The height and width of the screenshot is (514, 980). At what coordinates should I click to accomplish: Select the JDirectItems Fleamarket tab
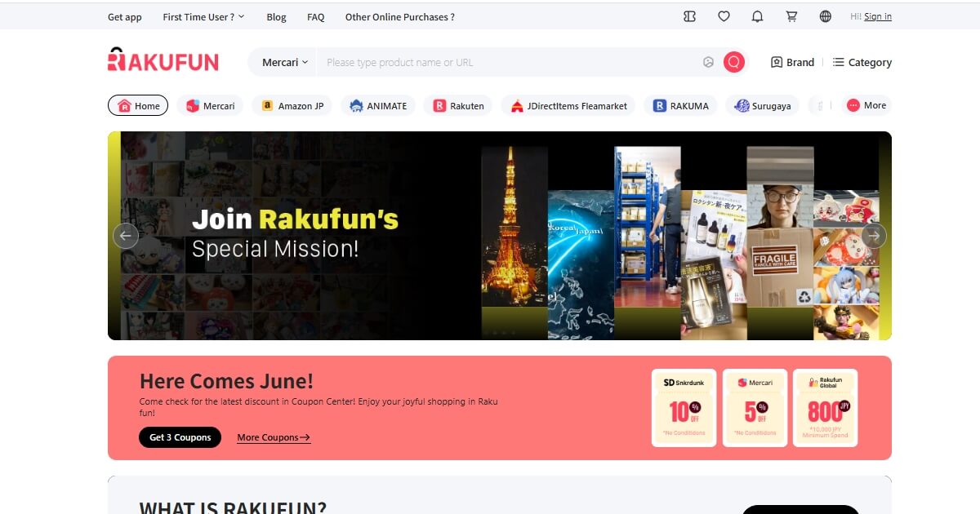point(568,105)
